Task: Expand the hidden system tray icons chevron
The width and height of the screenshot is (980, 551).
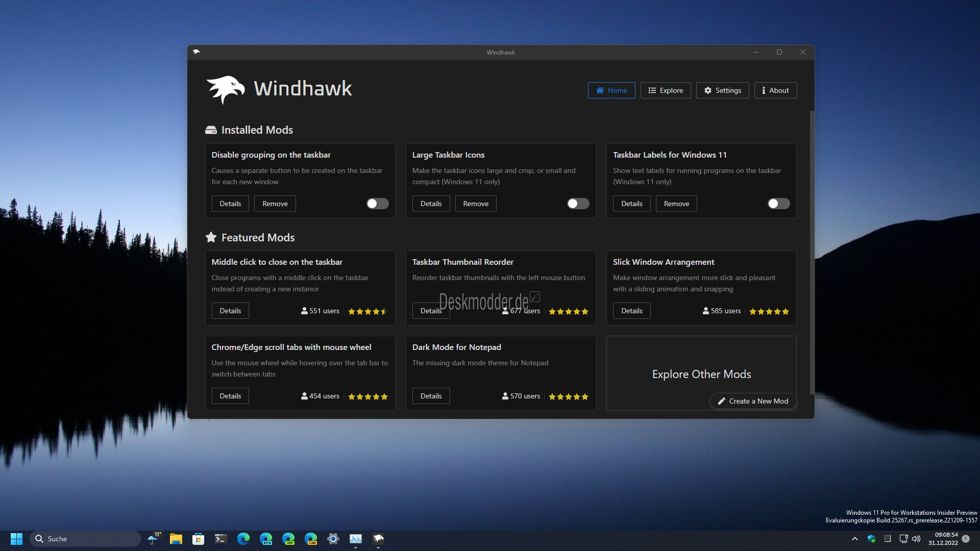Action: tap(855, 539)
